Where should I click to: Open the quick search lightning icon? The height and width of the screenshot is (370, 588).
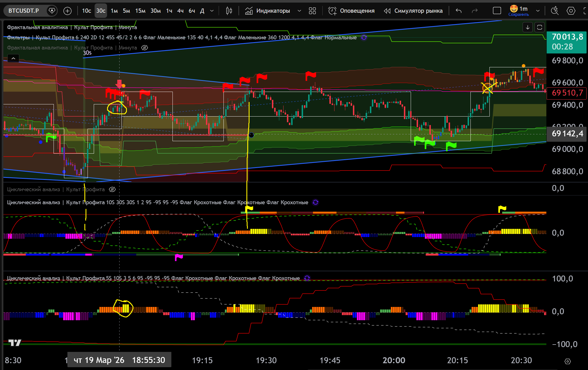click(x=554, y=11)
